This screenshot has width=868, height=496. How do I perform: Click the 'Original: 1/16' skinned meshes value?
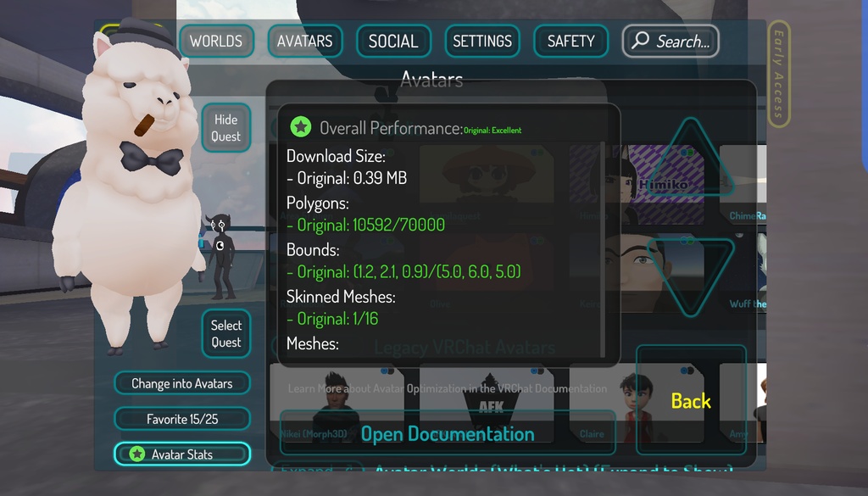pos(332,319)
